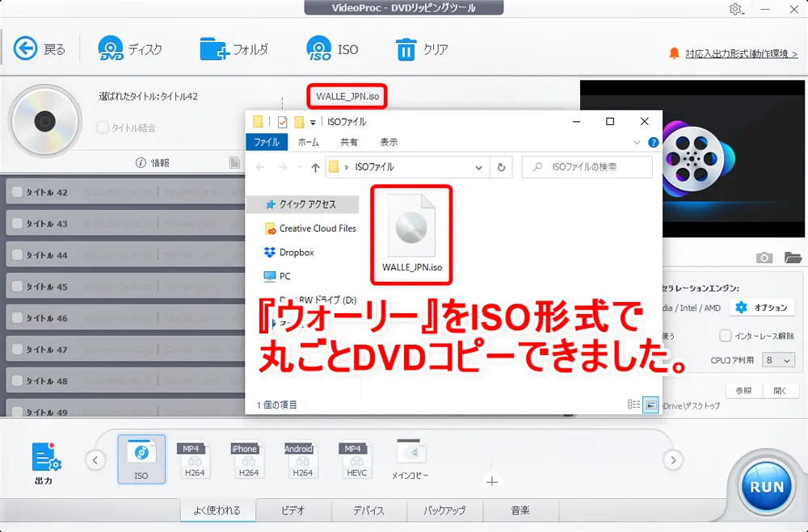Screen dimensions: 808x532
Task: Open 対応入出力形式|動作環境 link
Action: [741, 53]
